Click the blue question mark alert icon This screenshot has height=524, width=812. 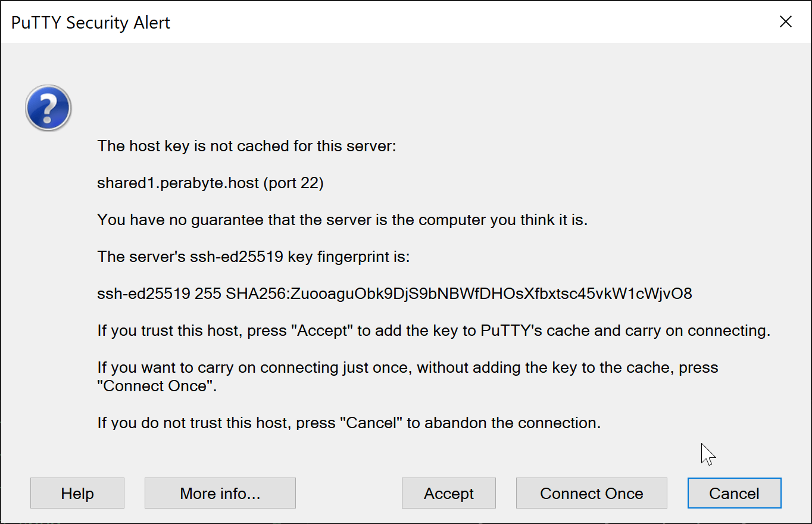click(48, 108)
